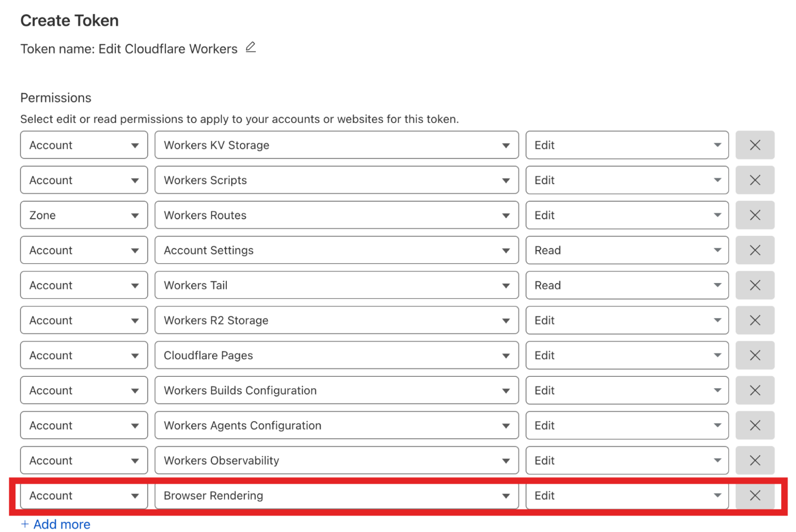Change Account scope for Workers Builds Configuration

[x=84, y=390]
